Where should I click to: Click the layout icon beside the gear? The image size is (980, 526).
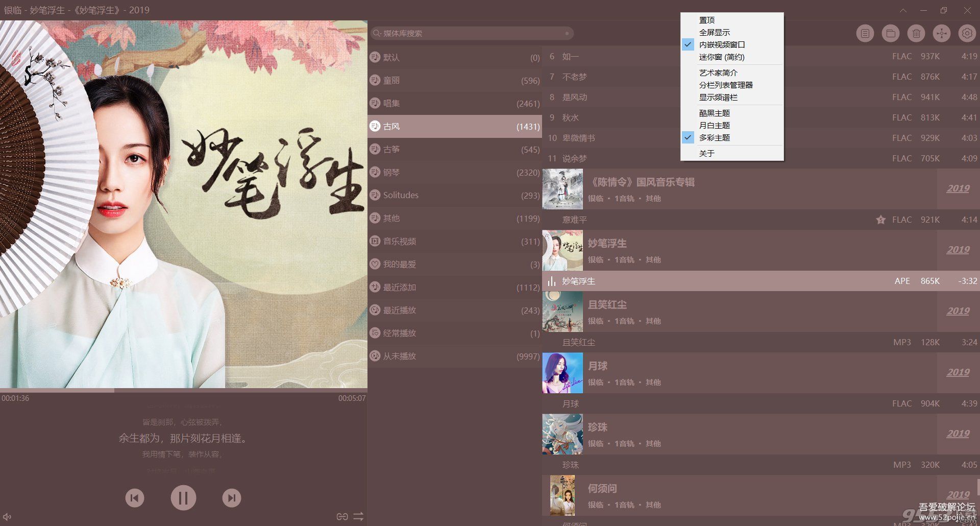click(x=942, y=34)
